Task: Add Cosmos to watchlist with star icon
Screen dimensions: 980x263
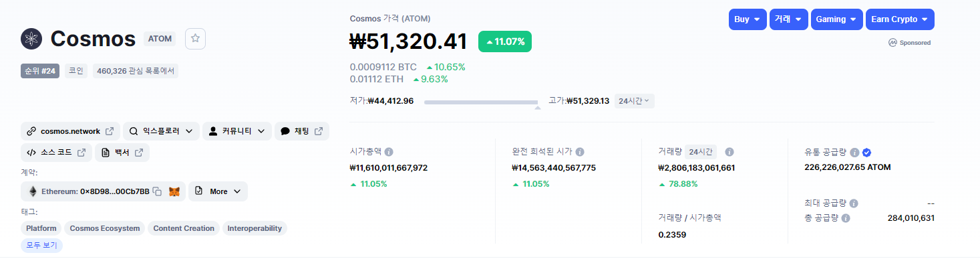Action: (195, 39)
